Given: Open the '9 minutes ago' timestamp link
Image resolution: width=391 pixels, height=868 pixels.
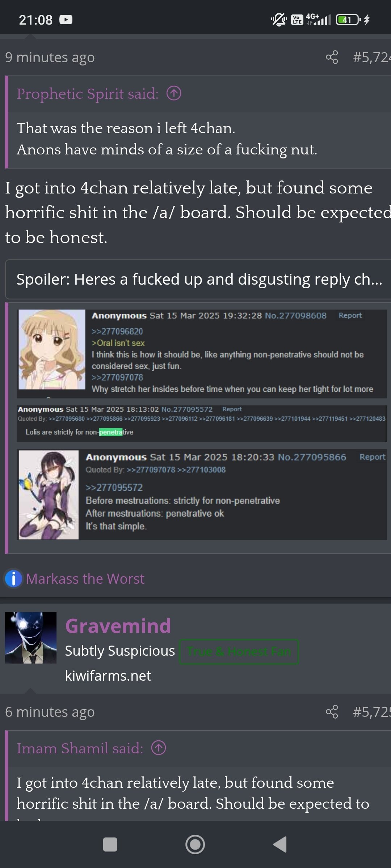Looking at the screenshot, I should (x=50, y=57).
